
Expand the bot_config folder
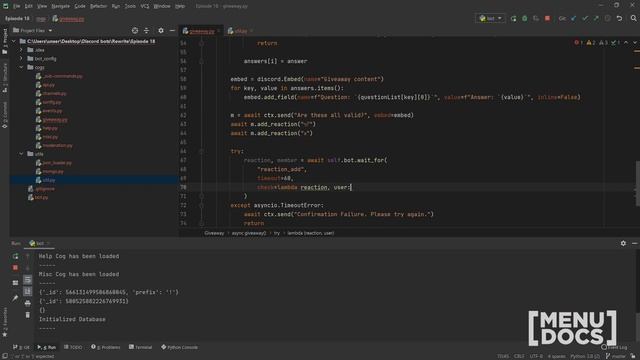click(x=22, y=58)
